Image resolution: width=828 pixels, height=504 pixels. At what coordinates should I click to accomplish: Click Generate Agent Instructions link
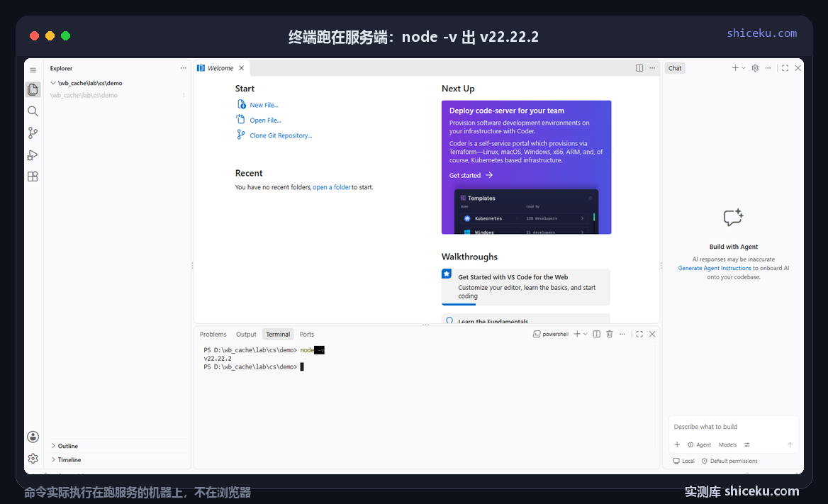click(x=715, y=269)
